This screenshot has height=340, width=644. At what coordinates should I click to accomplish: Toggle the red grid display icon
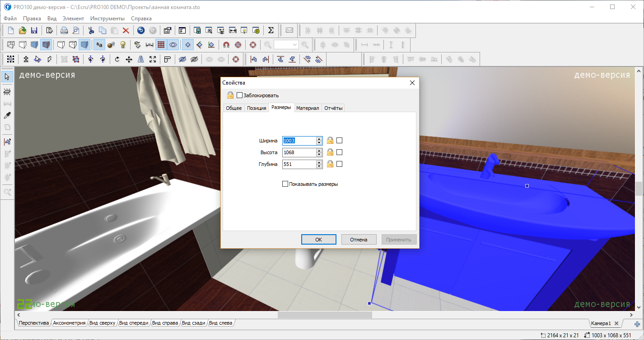(x=161, y=45)
